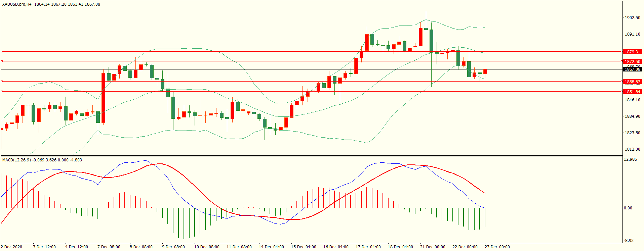Click left handle of the 1879.31 line
Viewport: 644px width, 251px height.
pyautogui.click(x=2, y=52)
